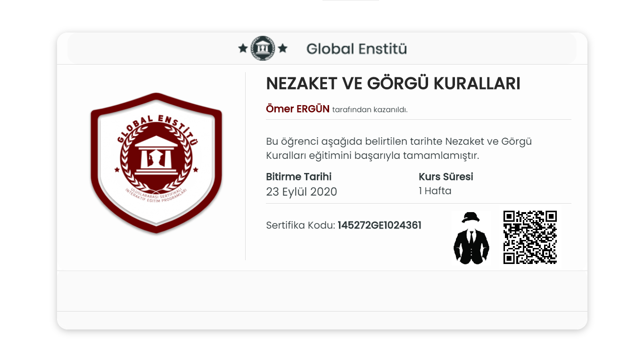Click the Kurs Süresi label
Viewport: 644px width, 362px height.
click(x=446, y=177)
